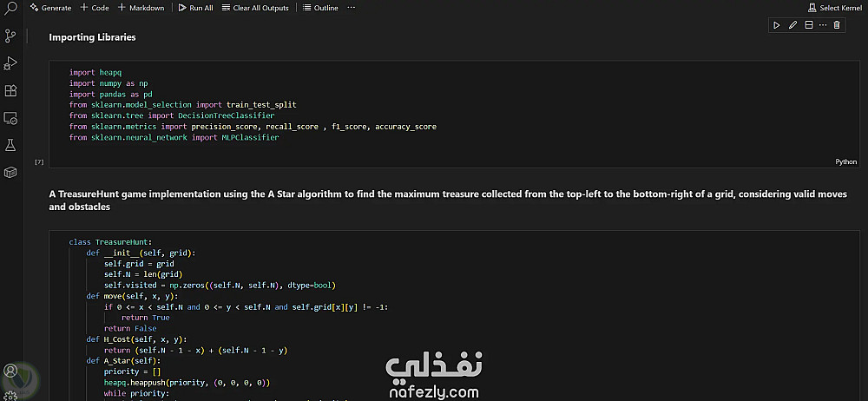The height and width of the screenshot is (401, 868).
Task: Click the 'self.N = len(grid)' line
Action: tap(143, 275)
